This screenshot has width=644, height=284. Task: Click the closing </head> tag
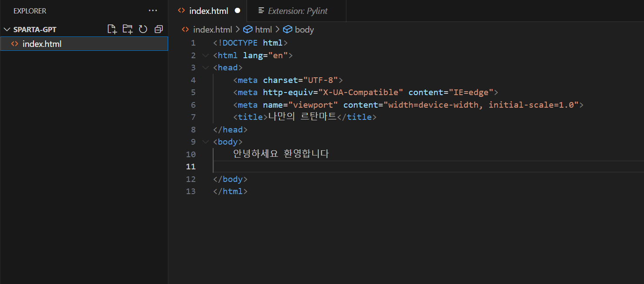click(x=231, y=130)
